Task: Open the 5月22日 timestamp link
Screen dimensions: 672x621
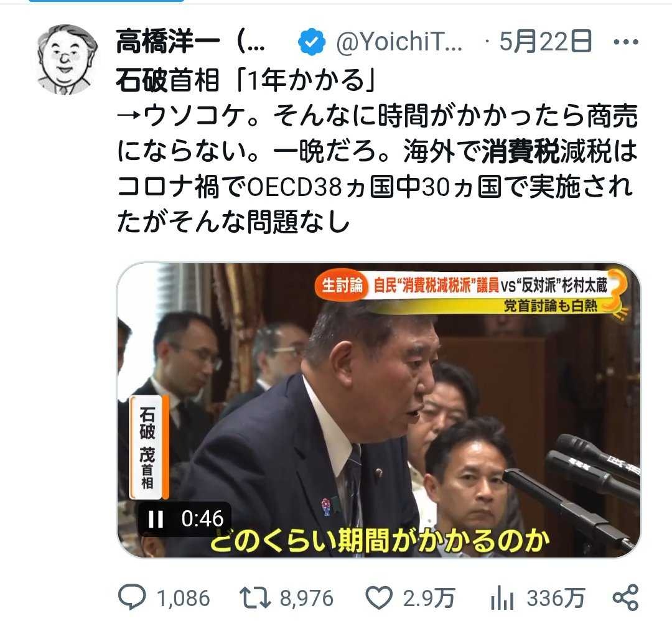Action: coord(545,42)
